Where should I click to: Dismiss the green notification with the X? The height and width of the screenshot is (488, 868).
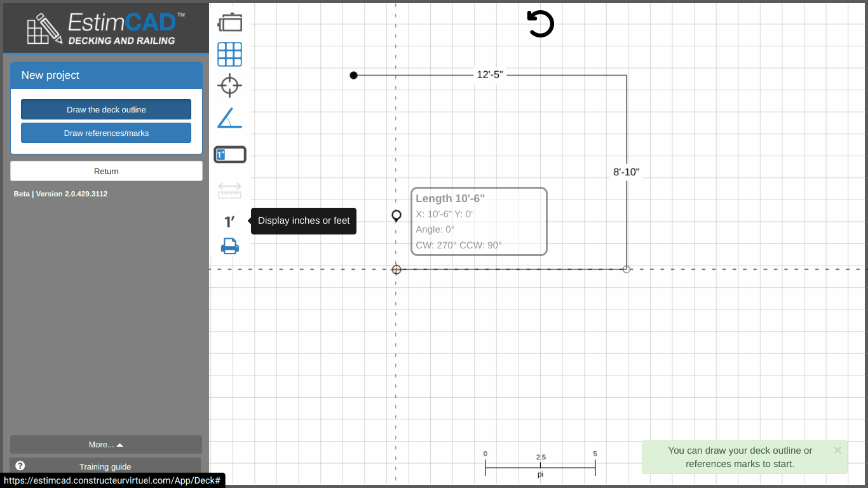pyautogui.click(x=837, y=450)
